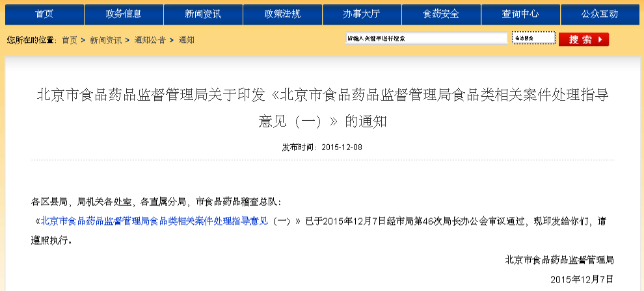Click the article title mentioning 《北京市食品药品监督管理局食品类相关案件处理指导
Image resolution: width=644 pixels, height=291 pixels.
323,108
